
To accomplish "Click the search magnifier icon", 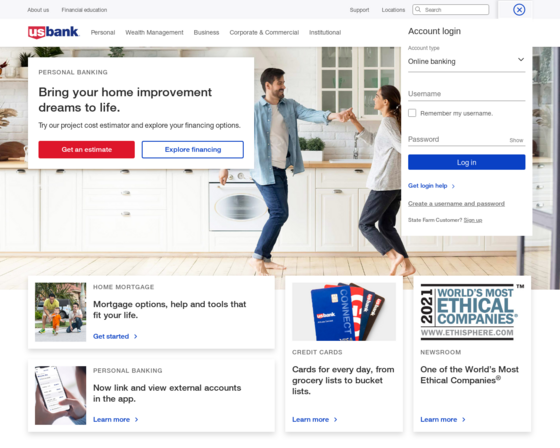I will 418,10.
